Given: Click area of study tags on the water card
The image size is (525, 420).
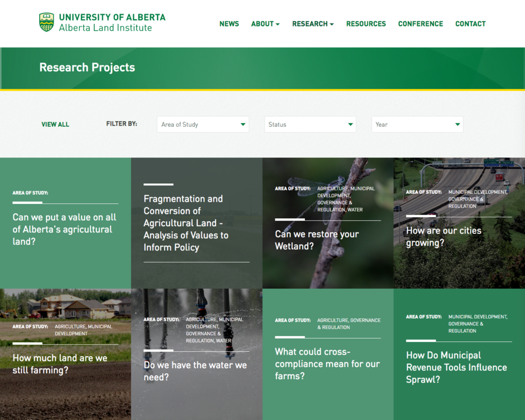Looking at the screenshot, I should click(214, 330).
